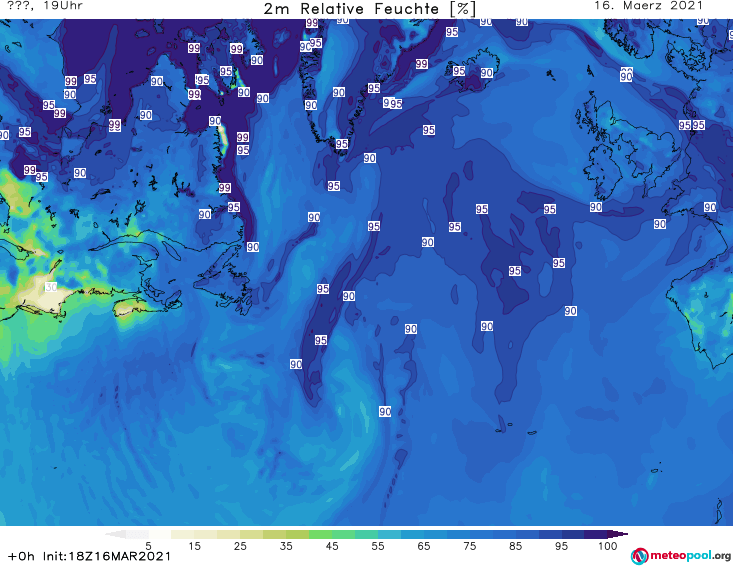Image resolution: width=733 pixels, height=566 pixels.
Task: Click the meteopool.org logo
Action: (x=681, y=556)
